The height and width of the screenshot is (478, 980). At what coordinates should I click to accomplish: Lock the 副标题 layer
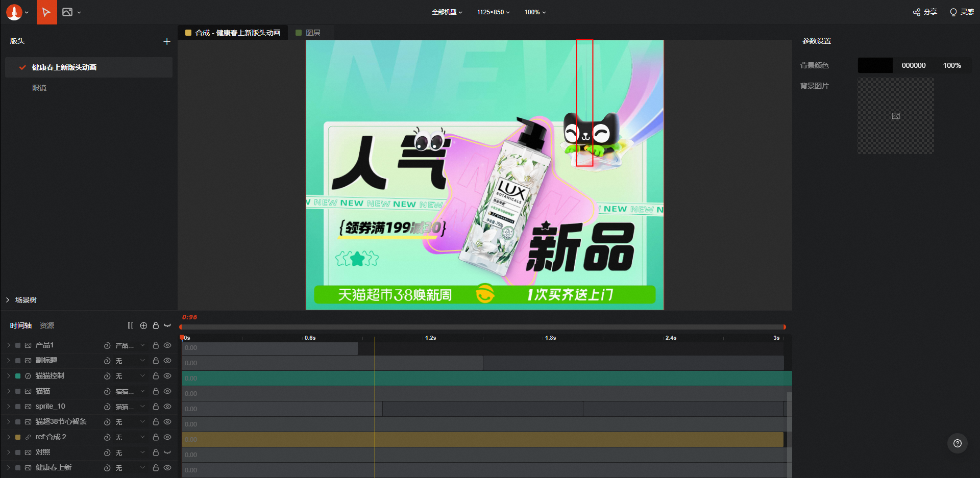pyautogui.click(x=156, y=361)
